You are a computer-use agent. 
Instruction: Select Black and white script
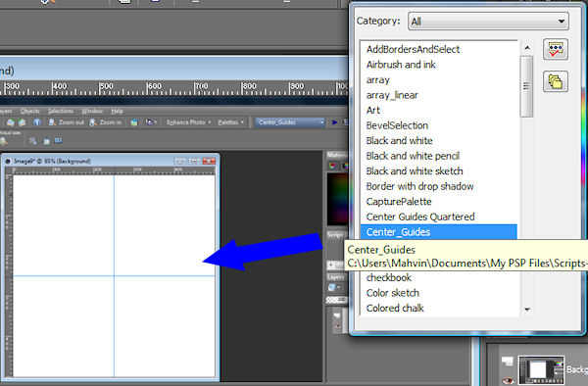400,140
